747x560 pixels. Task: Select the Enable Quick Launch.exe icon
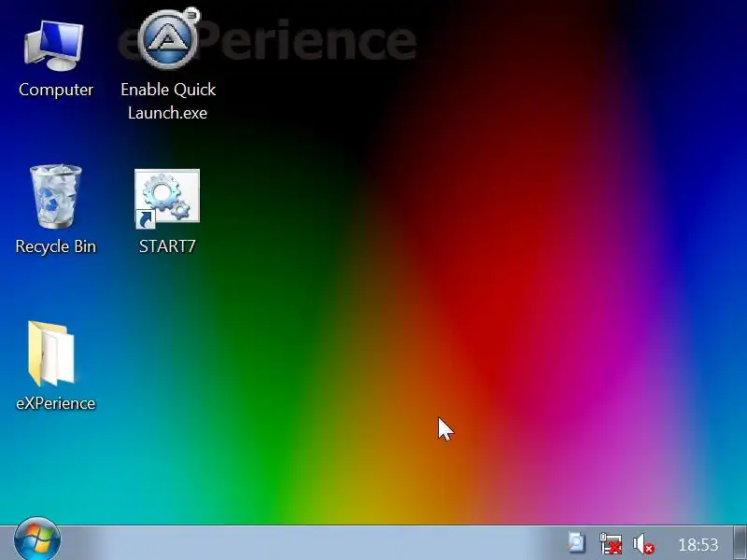point(169,39)
